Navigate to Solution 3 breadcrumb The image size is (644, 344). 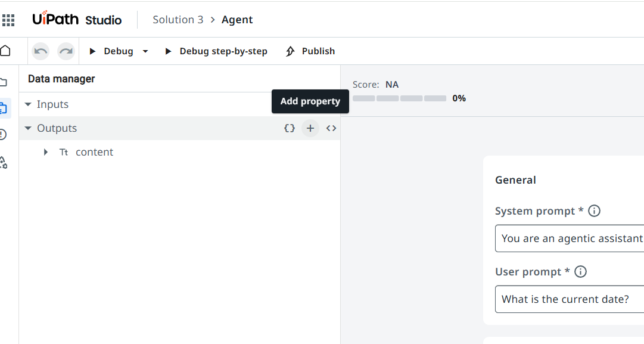pyautogui.click(x=178, y=20)
